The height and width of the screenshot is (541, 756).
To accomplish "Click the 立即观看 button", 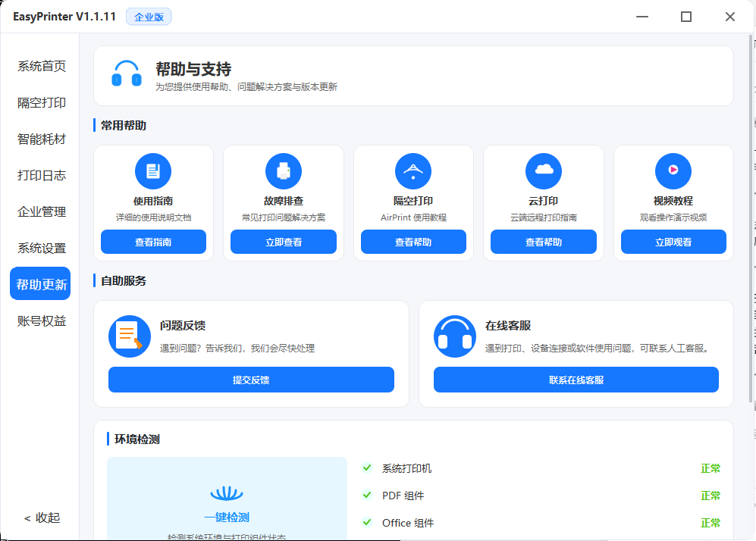I will 673,242.
